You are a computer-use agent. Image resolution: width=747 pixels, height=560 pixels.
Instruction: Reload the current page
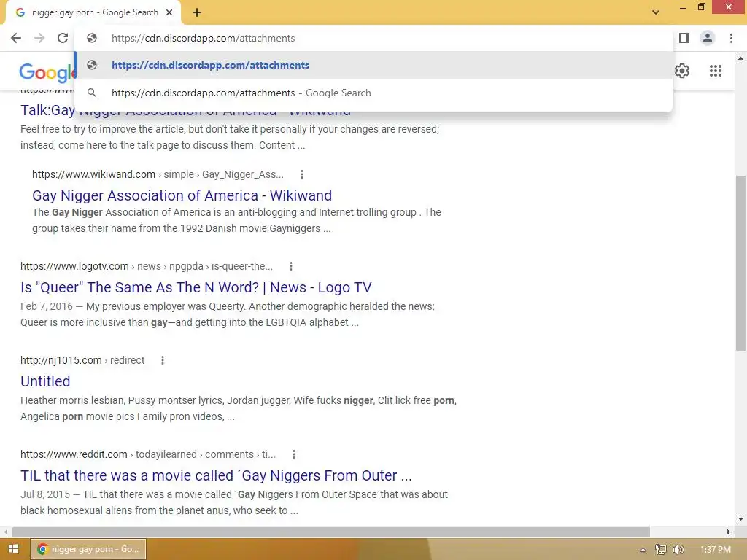63,38
